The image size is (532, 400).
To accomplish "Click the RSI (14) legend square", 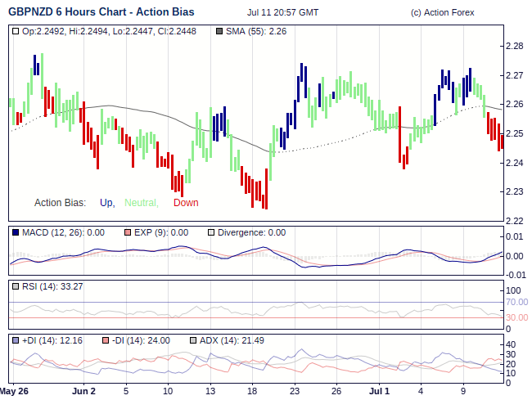I will 16,286.
